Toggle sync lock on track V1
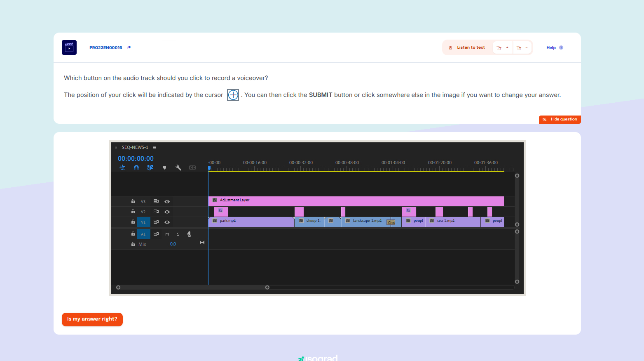This screenshot has width=644, height=361. (156, 222)
